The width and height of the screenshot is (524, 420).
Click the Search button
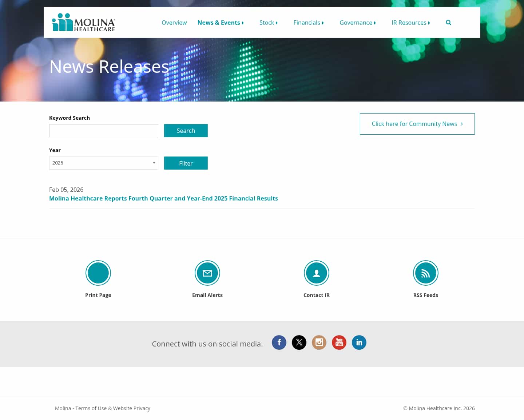pyautogui.click(x=186, y=131)
